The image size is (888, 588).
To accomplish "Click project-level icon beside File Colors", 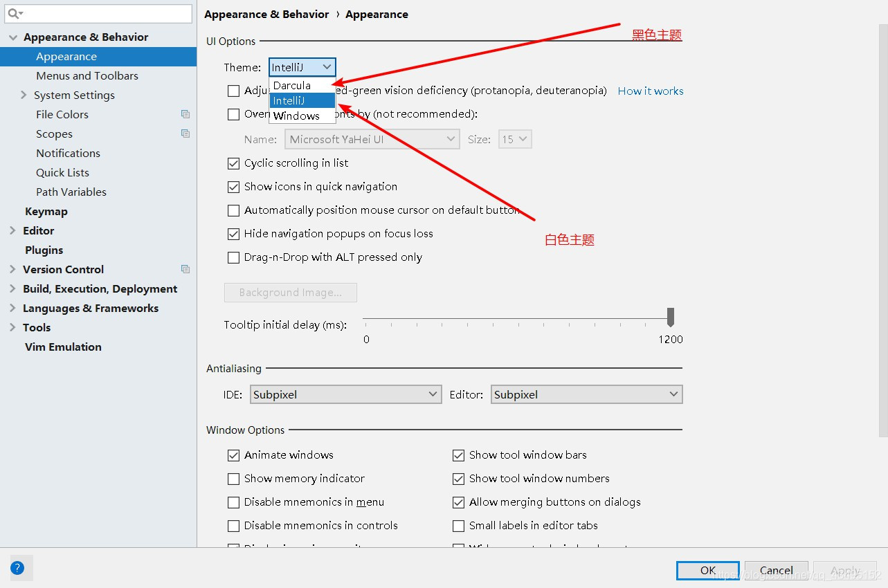I will click(185, 114).
